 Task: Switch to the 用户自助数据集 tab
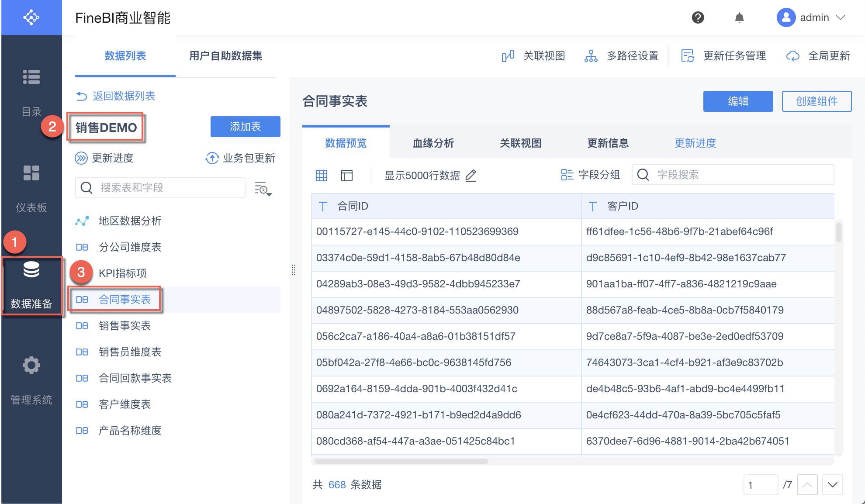coord(225,56)
